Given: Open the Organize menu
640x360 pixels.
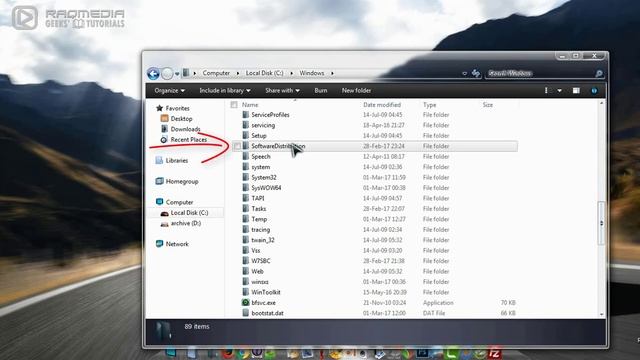Looking at the screenshot, I should pyautogui.click(x=169, y=91).
